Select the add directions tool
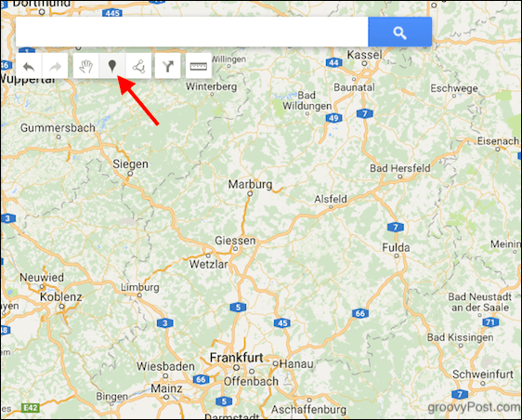This screenshot has height=420, width=522. pos(168,66)
